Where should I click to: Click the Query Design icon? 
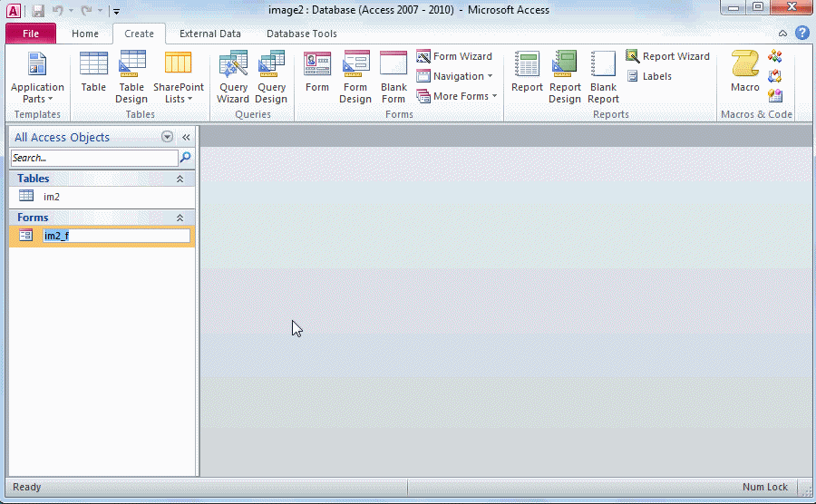(271, 76)
